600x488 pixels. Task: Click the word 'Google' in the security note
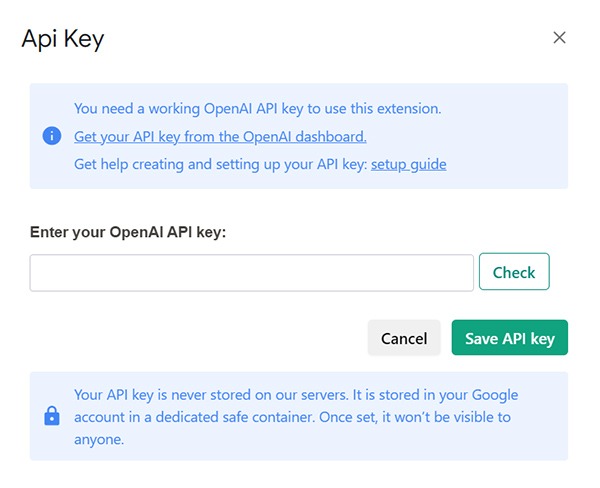click(495, 395)
